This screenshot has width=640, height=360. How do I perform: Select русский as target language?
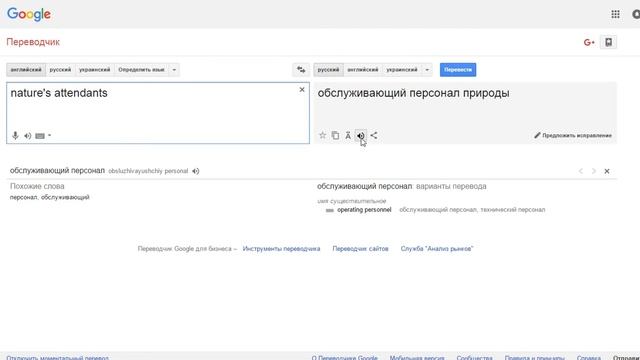(329, 70)
